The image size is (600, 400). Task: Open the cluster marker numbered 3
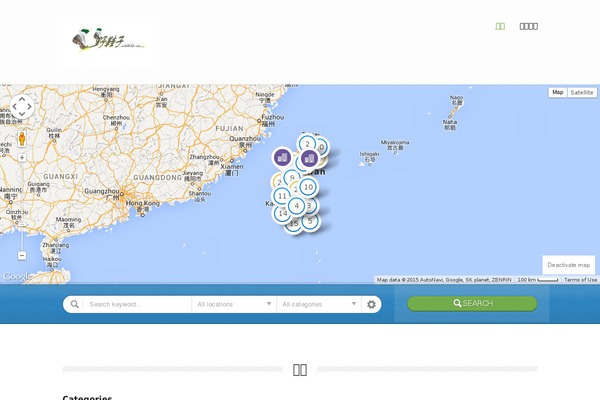(312, 206)
